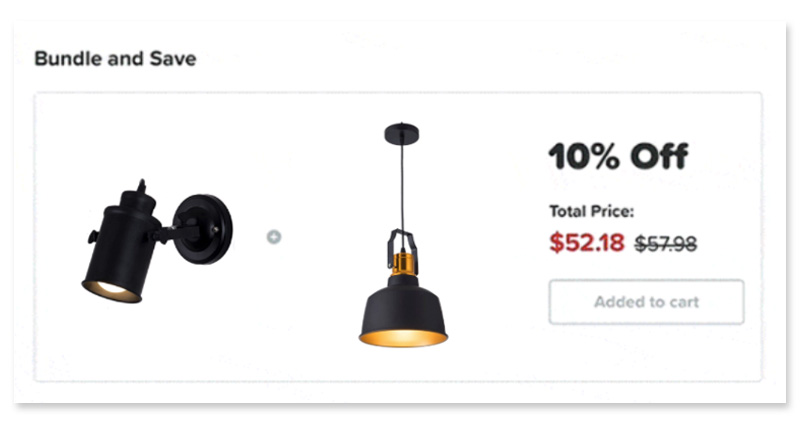Click the ceiling canopy of the pendant lamp
This screenshot has height=423, width=800.
pos(402,133)
